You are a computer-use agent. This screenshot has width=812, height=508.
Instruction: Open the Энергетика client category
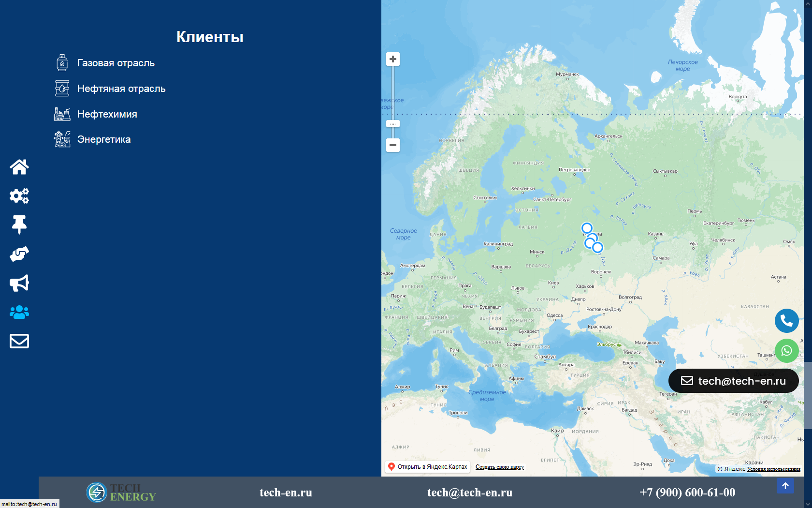(104, 139)
